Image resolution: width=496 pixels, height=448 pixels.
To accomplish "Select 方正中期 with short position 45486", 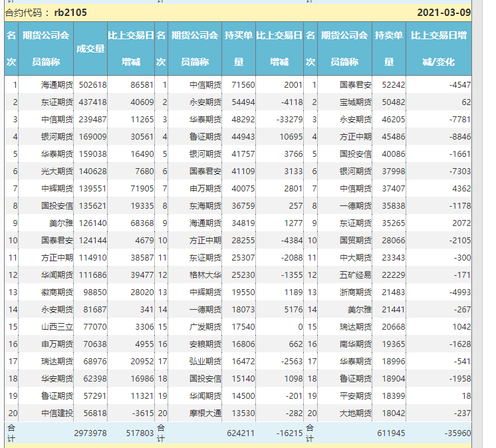I will (356, 137).
